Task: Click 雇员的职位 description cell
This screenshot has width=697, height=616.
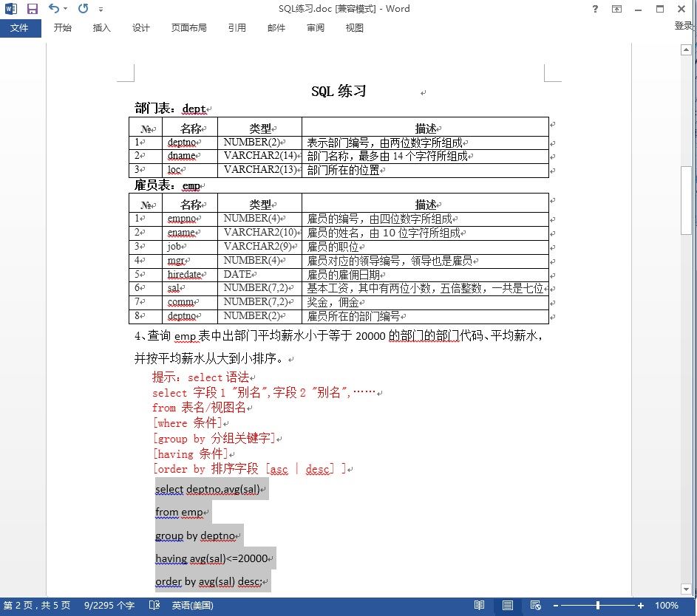Action: (x=425, y=247)
